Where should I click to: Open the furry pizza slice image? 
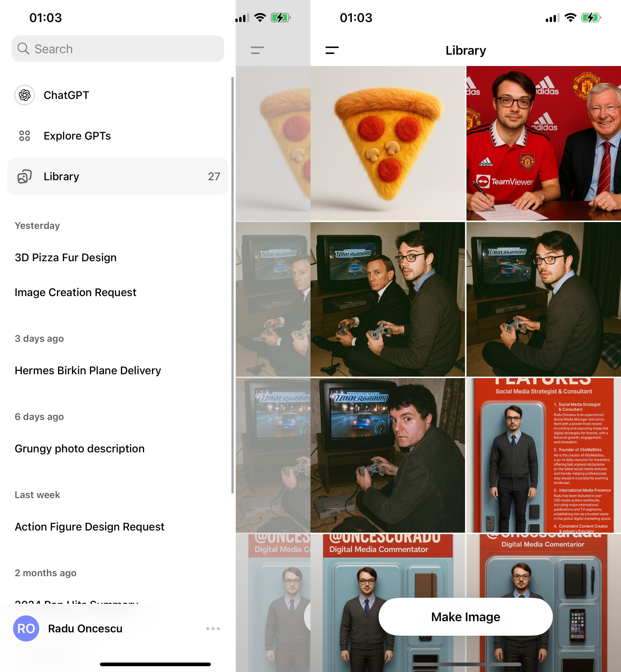pyautogui.click(x=388, y=143)
